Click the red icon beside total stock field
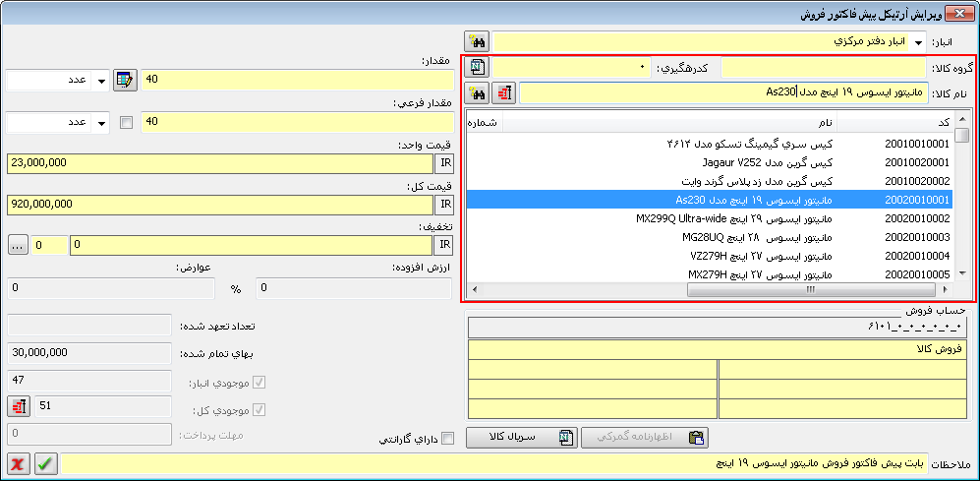 [19, 405]
